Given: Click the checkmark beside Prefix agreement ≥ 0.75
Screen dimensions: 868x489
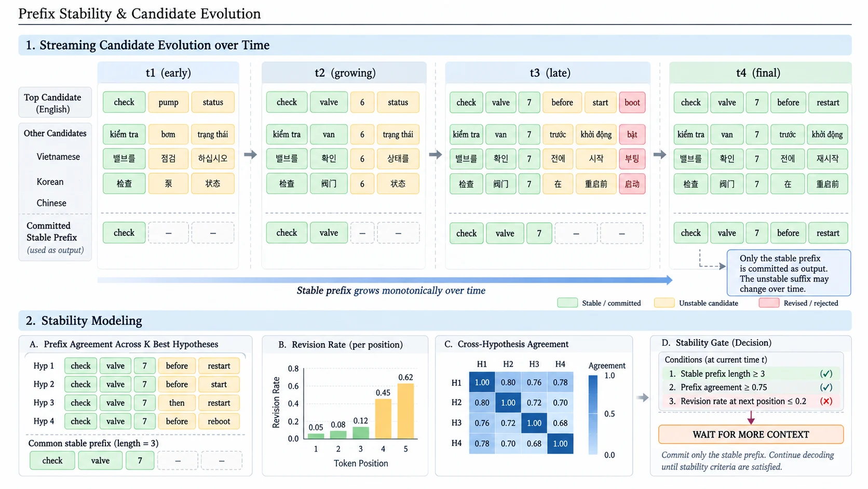Looking at the screenshot, I should pos(826,387).
